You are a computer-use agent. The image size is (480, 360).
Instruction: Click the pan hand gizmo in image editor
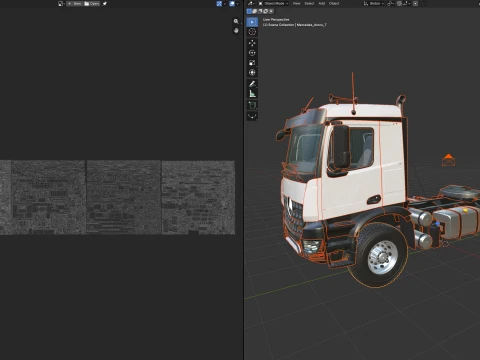pyautogui.click(x=236, y=31)
